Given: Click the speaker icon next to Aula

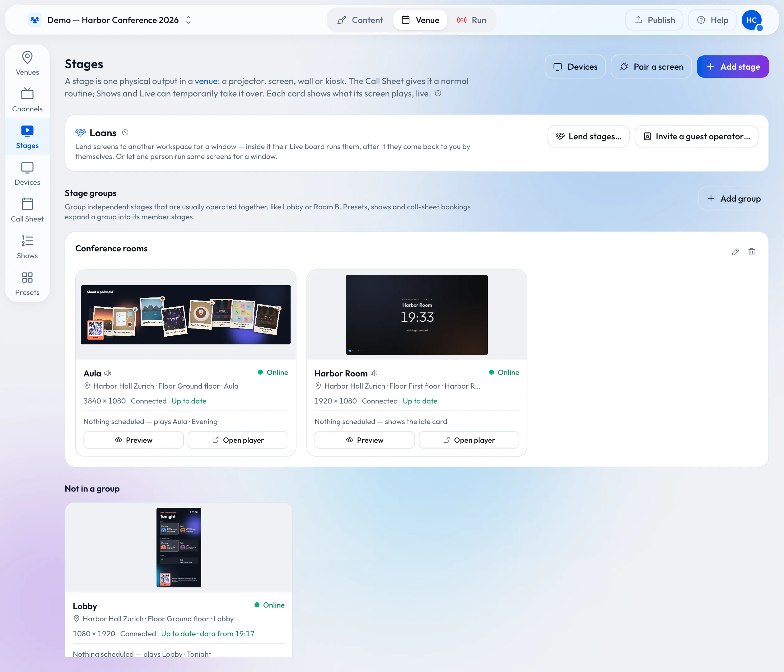Looking at the screenshot, I should pyautogui.click(x=108, y=373).
